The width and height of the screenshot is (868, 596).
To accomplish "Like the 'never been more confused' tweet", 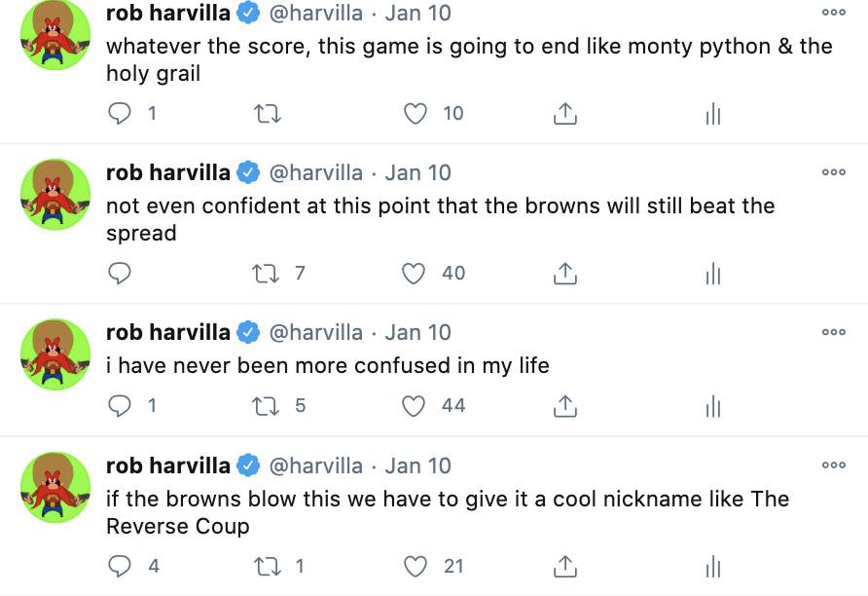I will pyautogui.click(x=416, y=405).
